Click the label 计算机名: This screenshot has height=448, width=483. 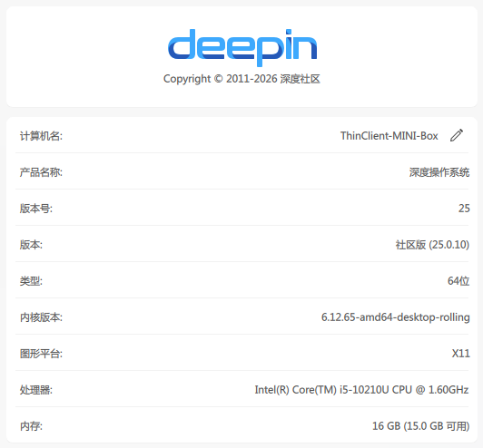(x=41, y=136)
